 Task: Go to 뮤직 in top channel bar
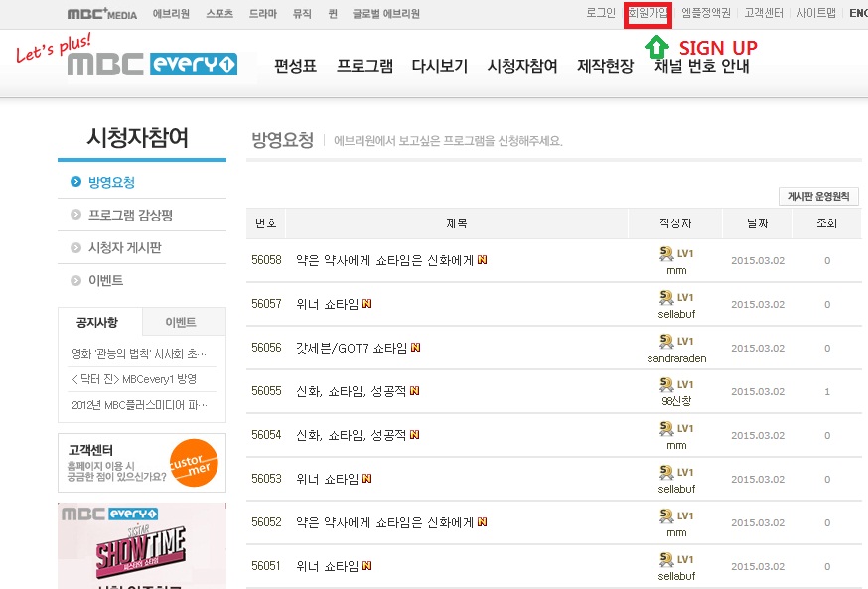(302, 13)
